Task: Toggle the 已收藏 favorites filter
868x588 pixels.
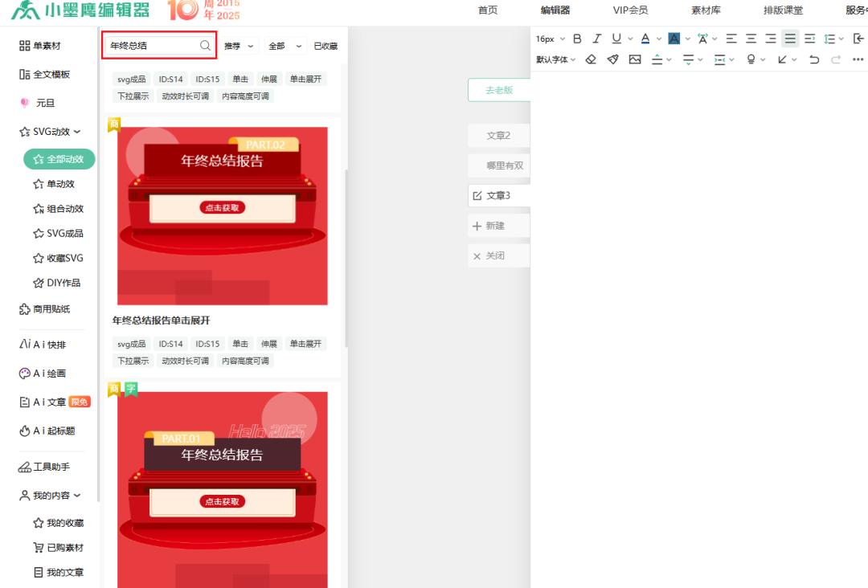Action: (325, 47)
